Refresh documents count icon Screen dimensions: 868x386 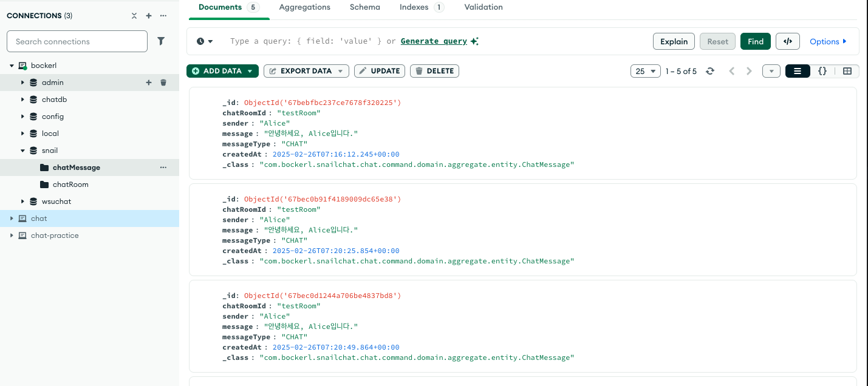click(x=710, y=71)
